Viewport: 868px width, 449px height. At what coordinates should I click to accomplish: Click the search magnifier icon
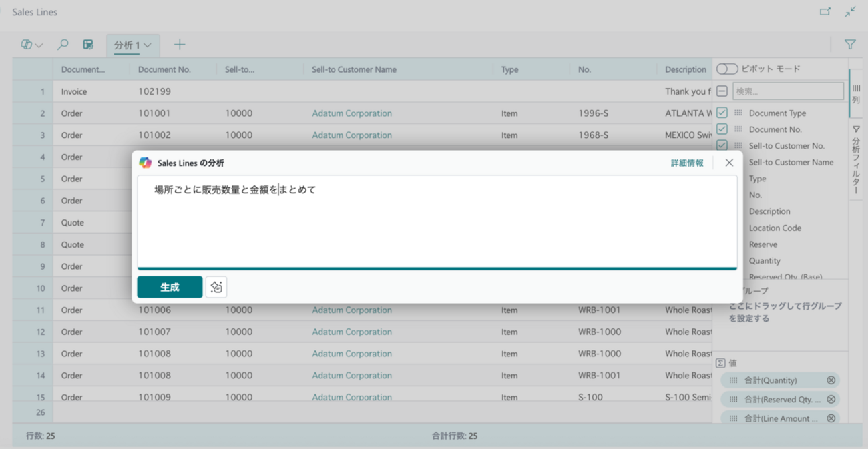point(63,45)
